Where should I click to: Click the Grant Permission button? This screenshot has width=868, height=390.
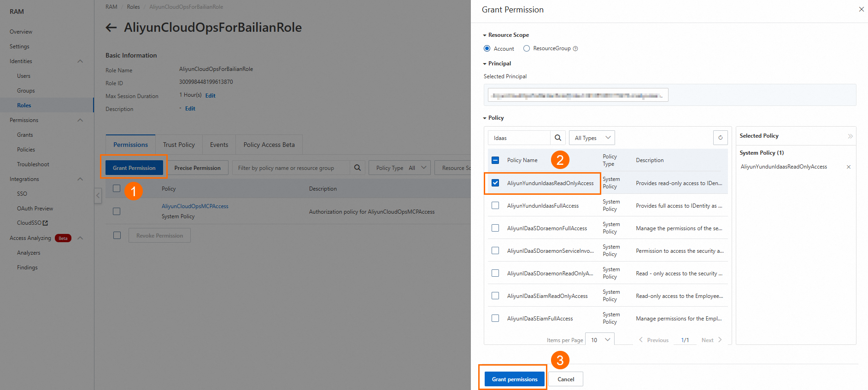click(134, 168)
